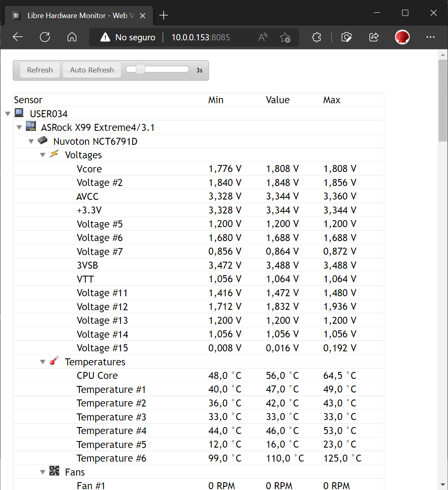The height and width of the screenshot is (490, 448).
Task: Collapse the USER034 tree node
Action: pyautogui.click(x=8, y=114)
